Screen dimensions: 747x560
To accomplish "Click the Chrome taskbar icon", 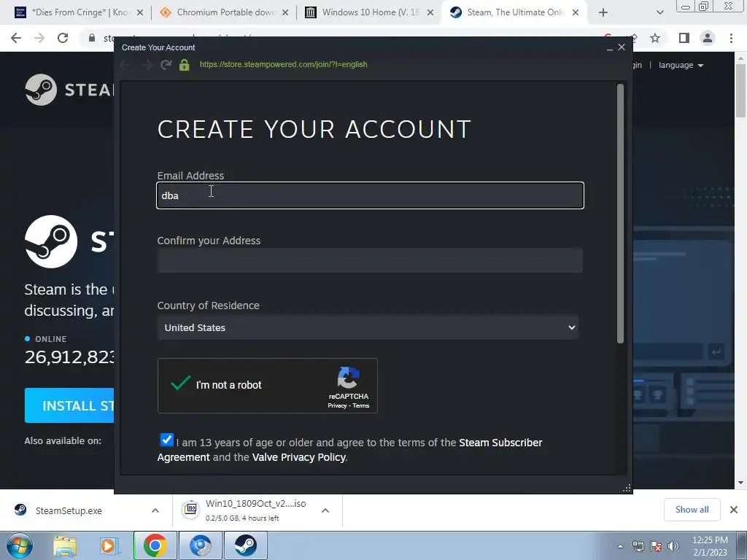I will (155, 545).
